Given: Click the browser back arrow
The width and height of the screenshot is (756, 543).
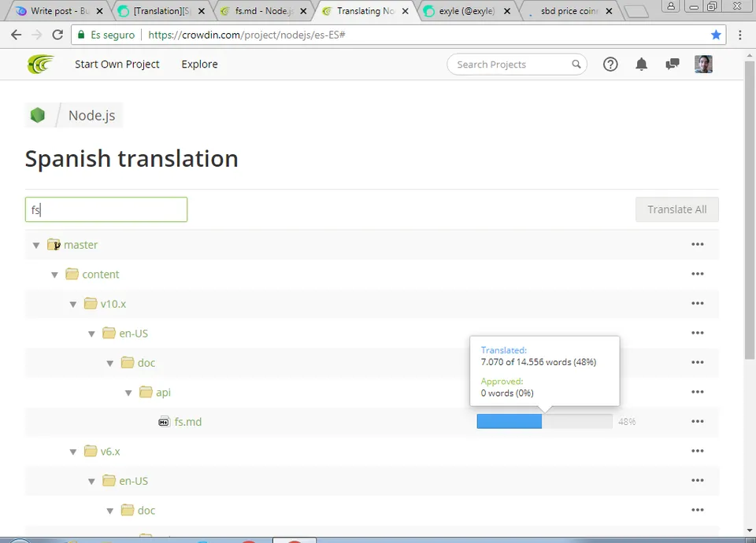Looking at the screenshot, I should point(17,35).
